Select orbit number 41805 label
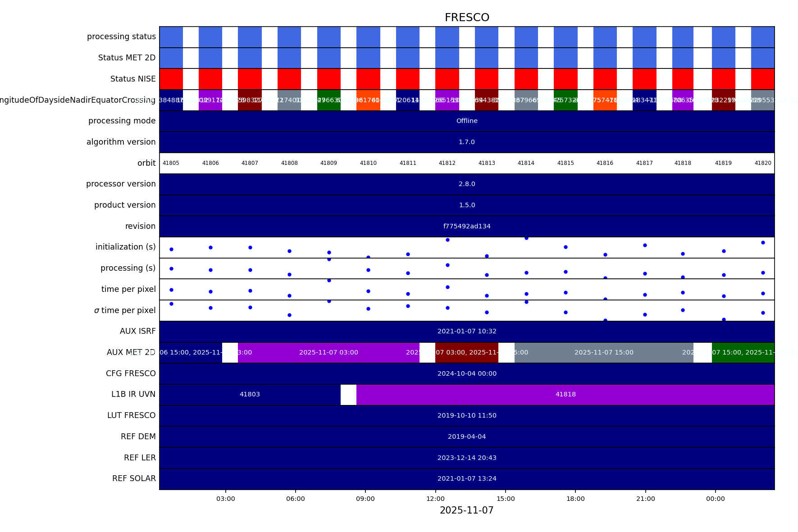Viewport: 798px width, 532px height. point(171,163)
